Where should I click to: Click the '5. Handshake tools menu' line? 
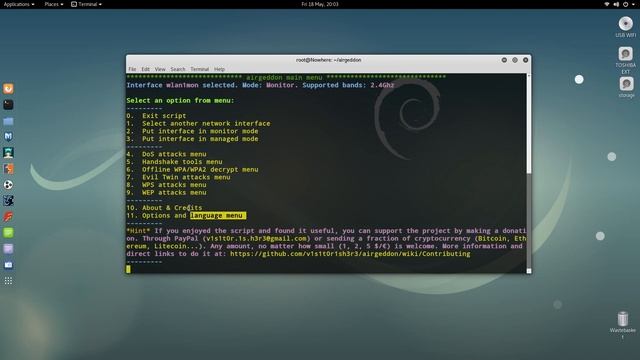174,162
